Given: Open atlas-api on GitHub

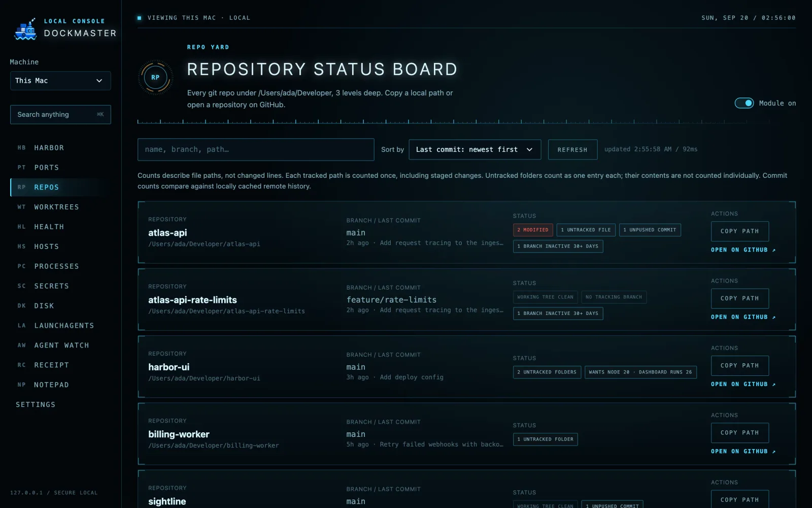Looking at the screenshot, I should (743, 250).
